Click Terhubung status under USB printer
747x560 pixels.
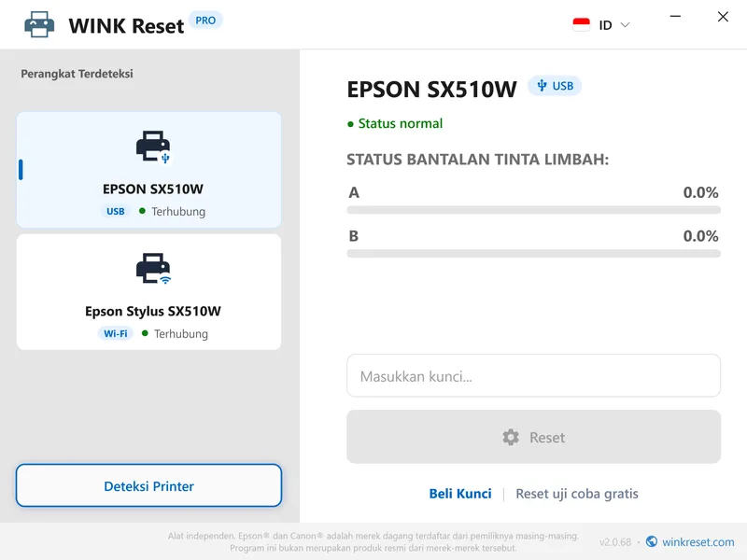pos(178,212)
